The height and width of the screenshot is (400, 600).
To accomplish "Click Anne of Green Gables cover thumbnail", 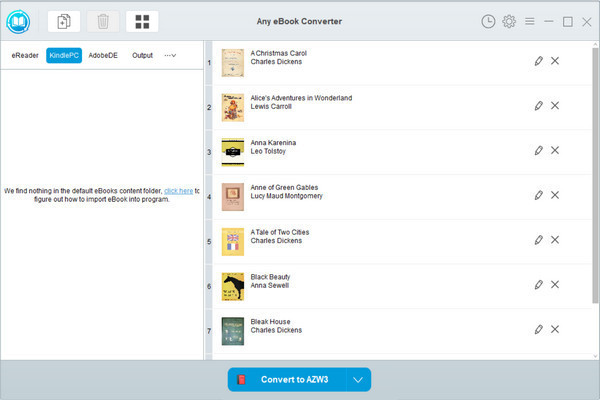I will [x=233, y=197].
